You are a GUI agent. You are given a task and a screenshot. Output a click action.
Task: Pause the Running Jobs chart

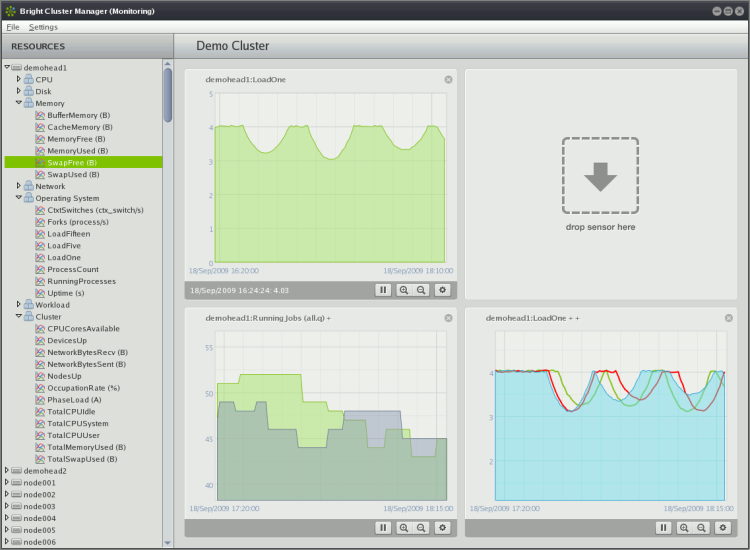383,528
